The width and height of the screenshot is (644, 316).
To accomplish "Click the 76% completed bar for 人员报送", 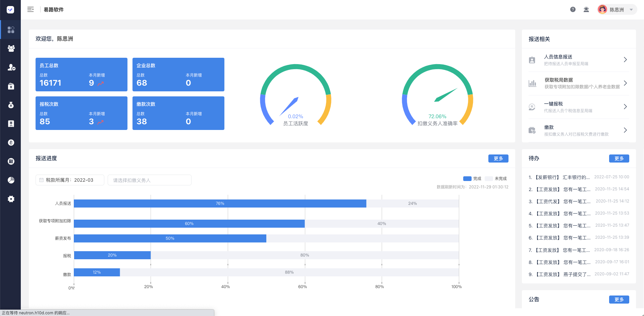I will click(220, 204).
